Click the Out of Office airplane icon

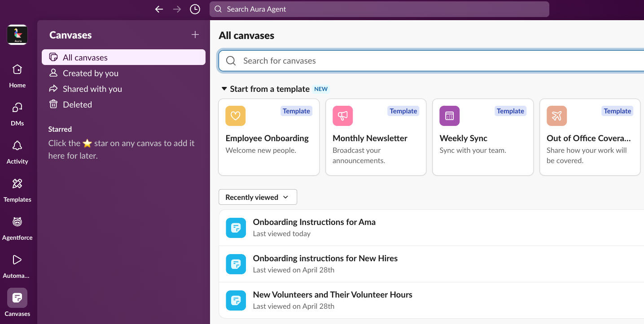[x=556, y=116]
